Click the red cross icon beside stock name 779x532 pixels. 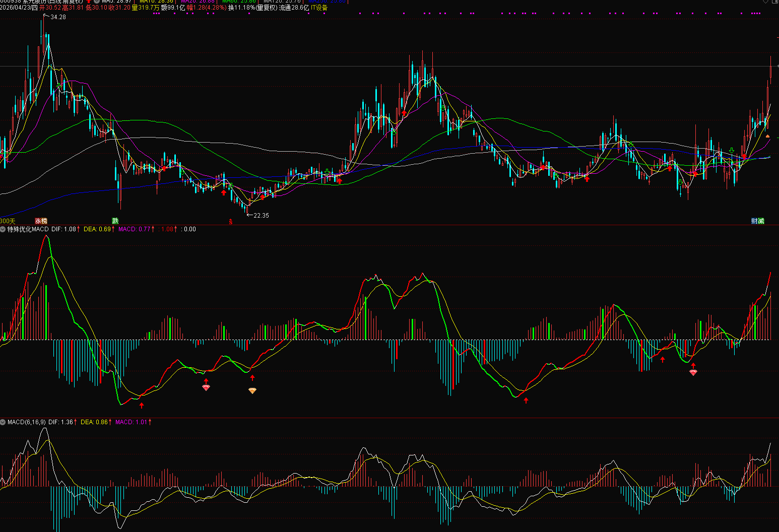click(89, 2)
